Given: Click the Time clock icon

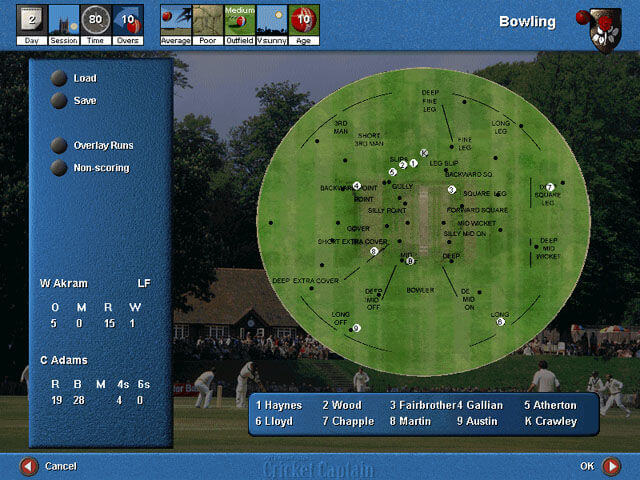Looking at the screenshot, I should pos(96,19).
